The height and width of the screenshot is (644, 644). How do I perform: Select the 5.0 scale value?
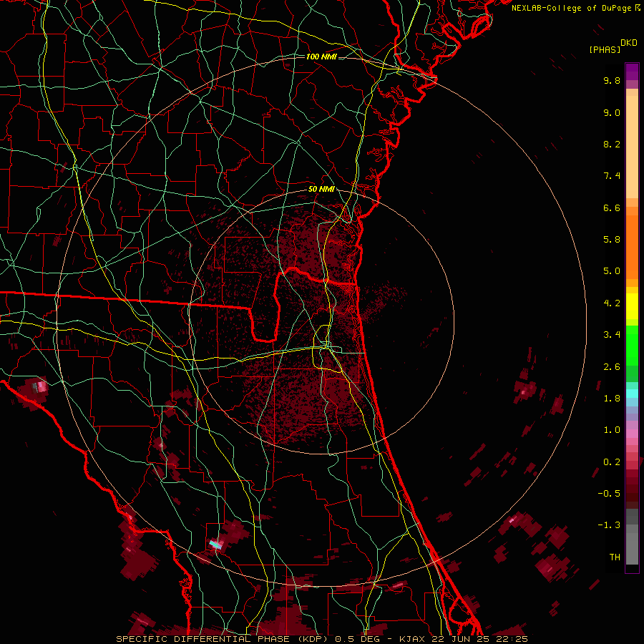[x=612, y=271]
